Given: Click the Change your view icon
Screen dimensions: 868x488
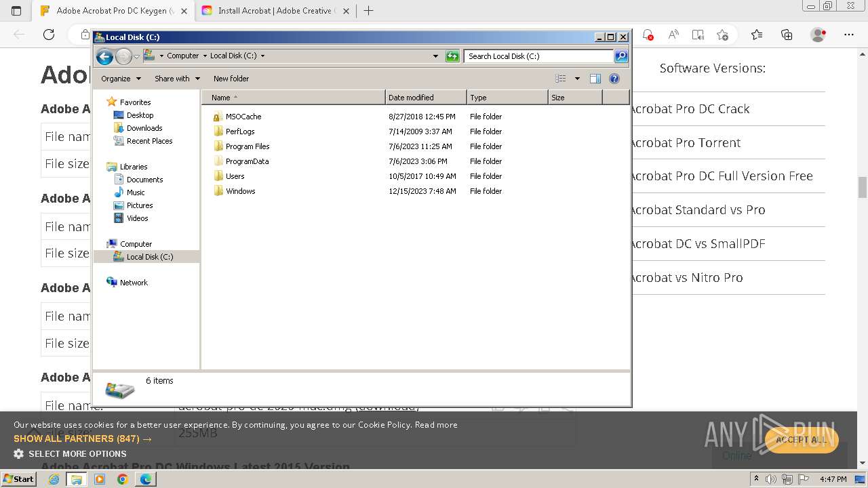Looking at the screenshot, I should coord(561,79).
